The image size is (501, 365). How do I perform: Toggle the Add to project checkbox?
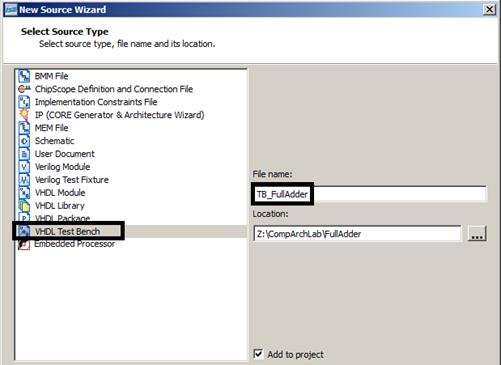point(258,354)
